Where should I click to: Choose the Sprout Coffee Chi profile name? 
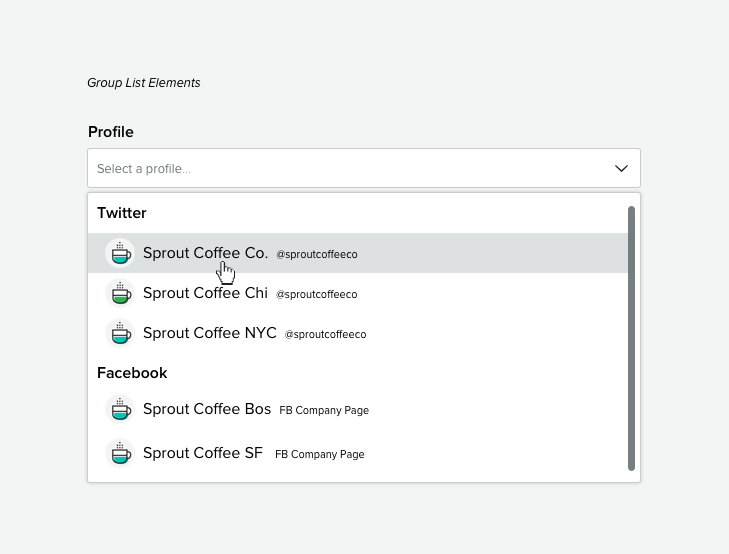205,293
